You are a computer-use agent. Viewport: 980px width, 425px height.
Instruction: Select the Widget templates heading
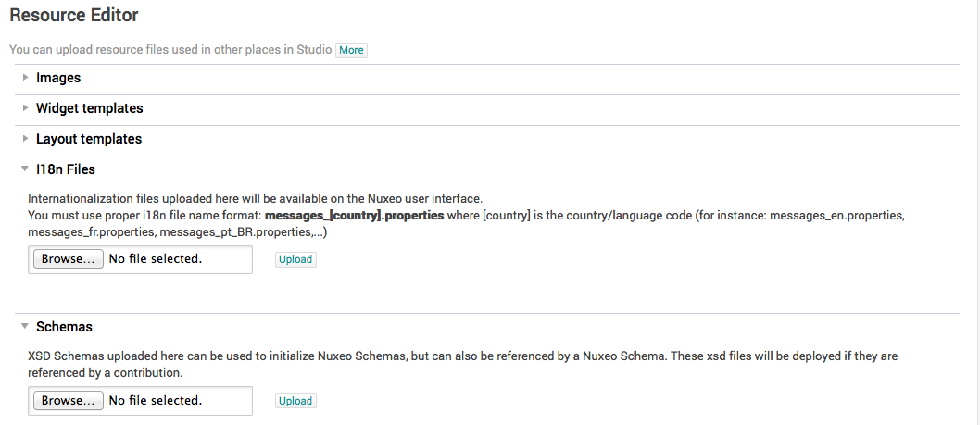[x=89, y=109]
